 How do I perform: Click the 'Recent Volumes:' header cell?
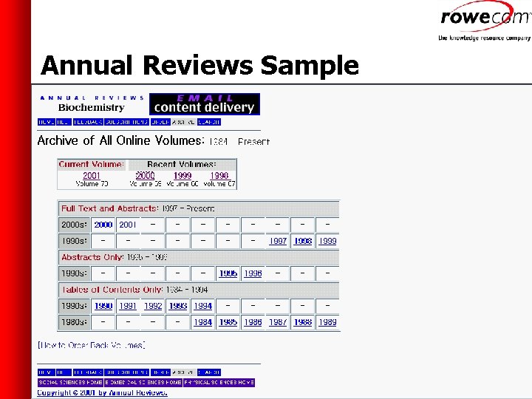tap(182, 165)
